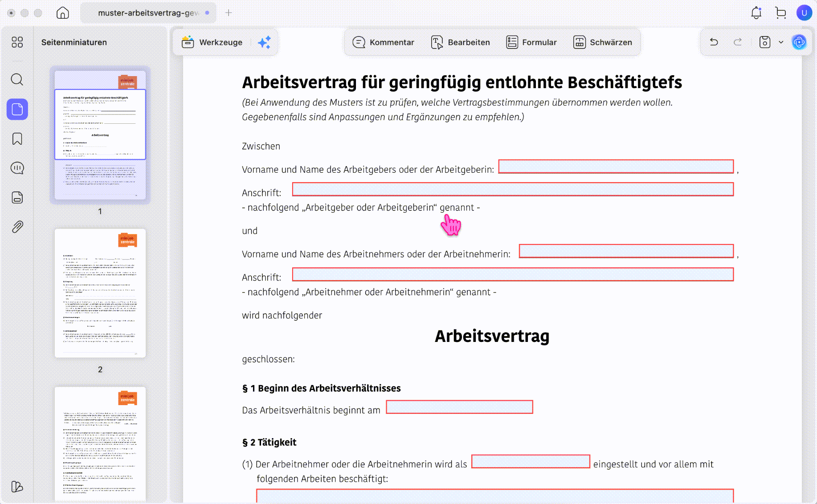Click the bottom sidebar cards icon
The image size is (817, 504).
[17, 487]
